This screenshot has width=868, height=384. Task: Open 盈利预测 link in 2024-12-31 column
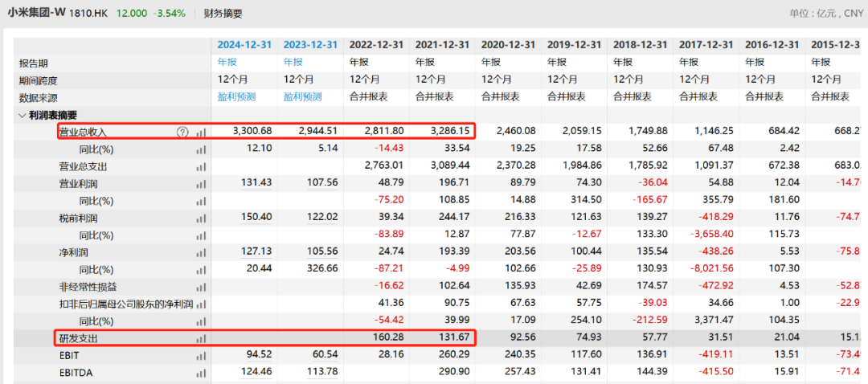coord(236,96)
